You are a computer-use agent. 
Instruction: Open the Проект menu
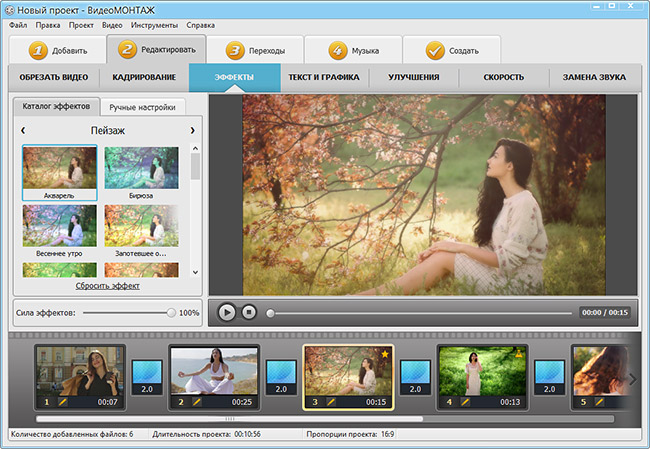81,25
